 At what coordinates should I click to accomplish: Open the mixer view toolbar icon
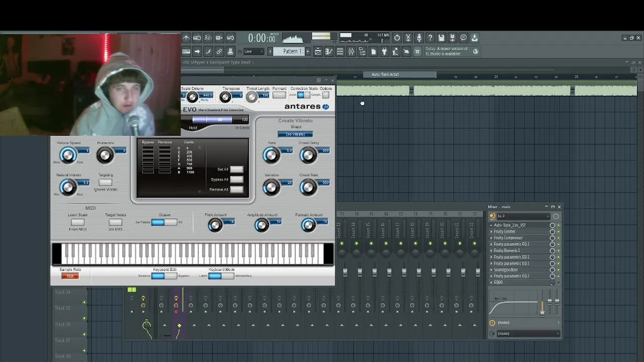[351, 51]
